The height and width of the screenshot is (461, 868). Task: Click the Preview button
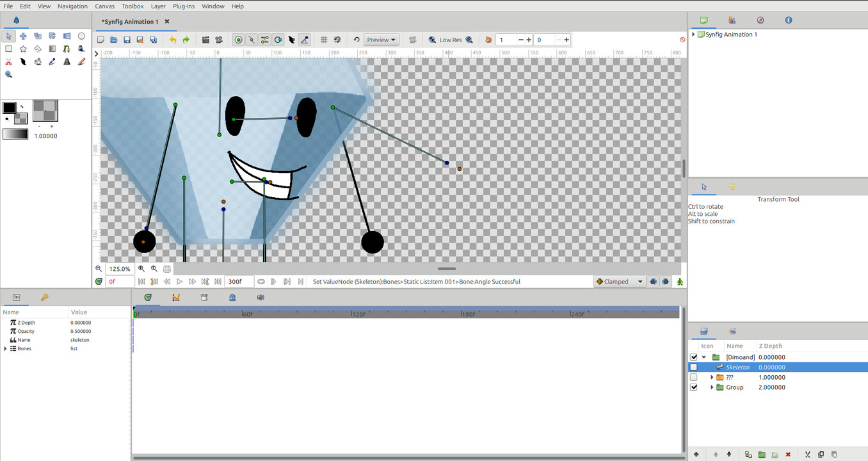click(x=381, y=40)
